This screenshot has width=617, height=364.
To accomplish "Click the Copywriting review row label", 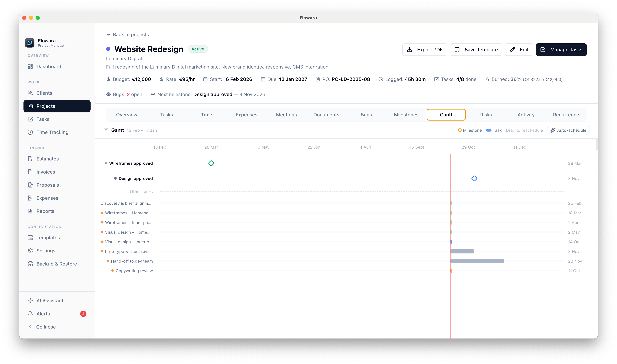I will click(134, 271).
